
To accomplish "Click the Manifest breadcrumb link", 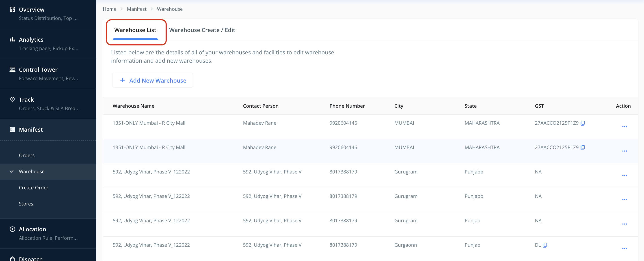I will coord(136,9).
